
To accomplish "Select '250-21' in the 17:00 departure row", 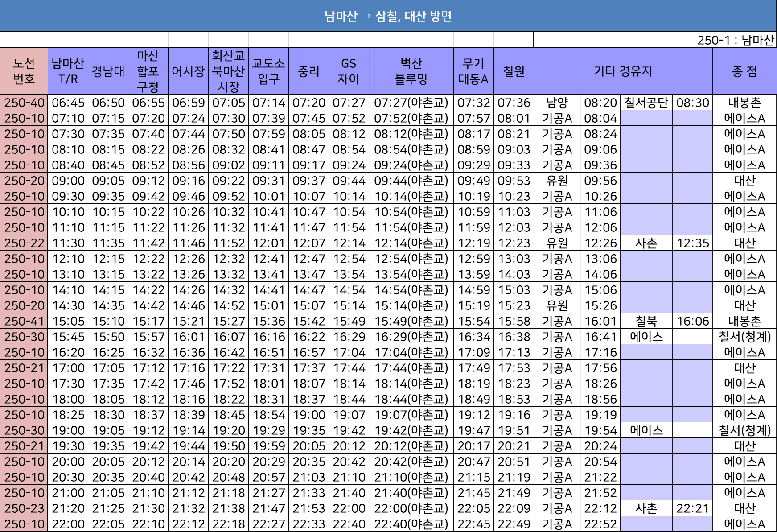I will pos(24,368).
